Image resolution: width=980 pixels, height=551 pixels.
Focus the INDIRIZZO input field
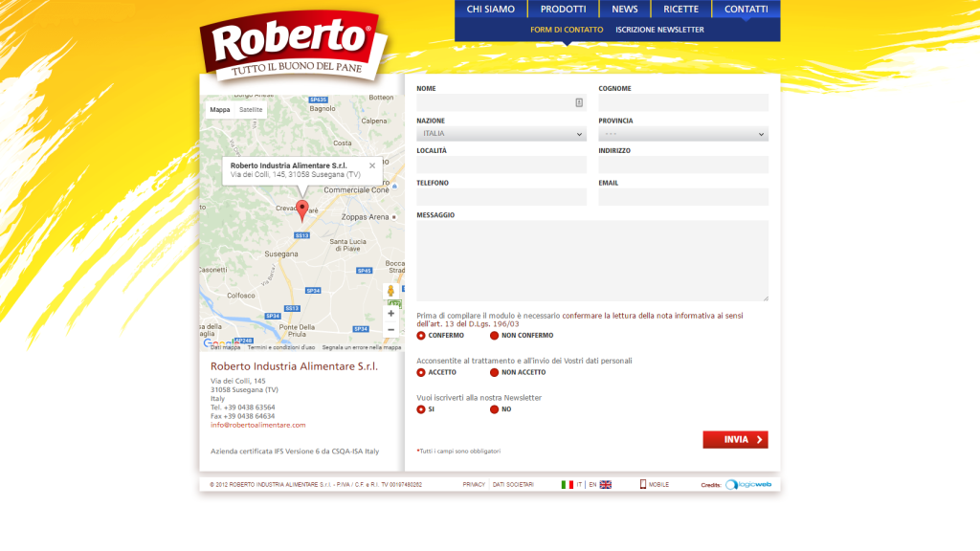point(683,165)
